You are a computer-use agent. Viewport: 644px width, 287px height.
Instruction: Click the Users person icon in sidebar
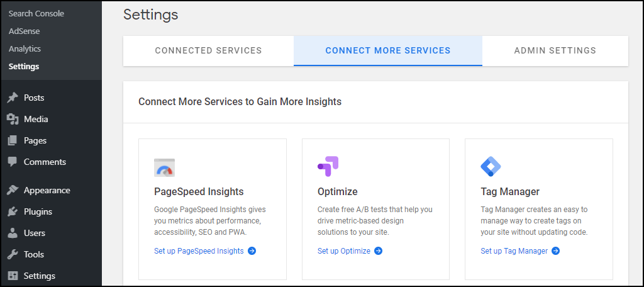[x=13, y=233]
